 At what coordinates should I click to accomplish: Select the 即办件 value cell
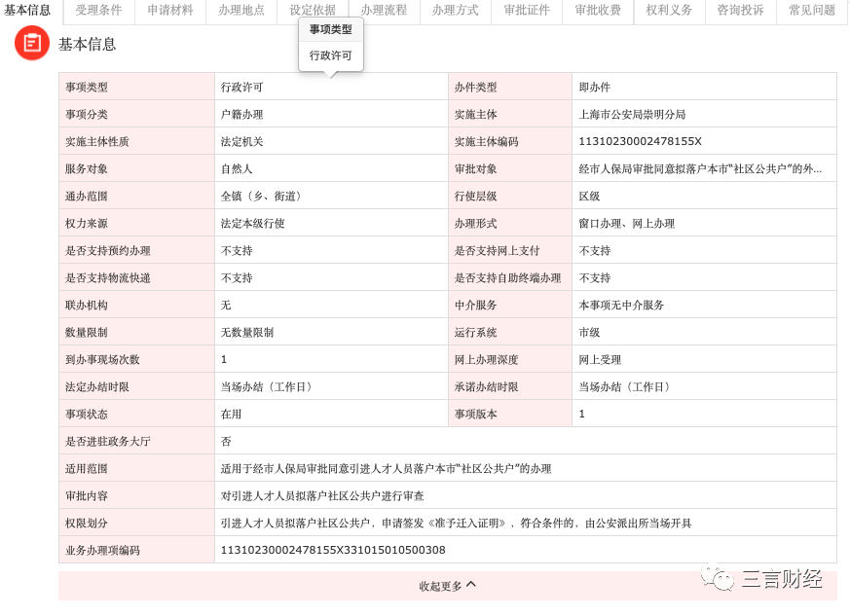coord(704,87)
